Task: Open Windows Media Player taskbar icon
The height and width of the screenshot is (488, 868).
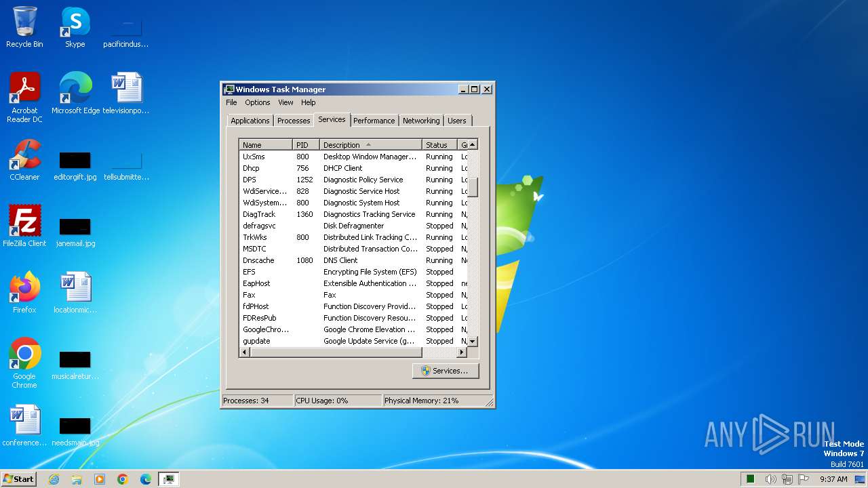Action: (100, 479)
